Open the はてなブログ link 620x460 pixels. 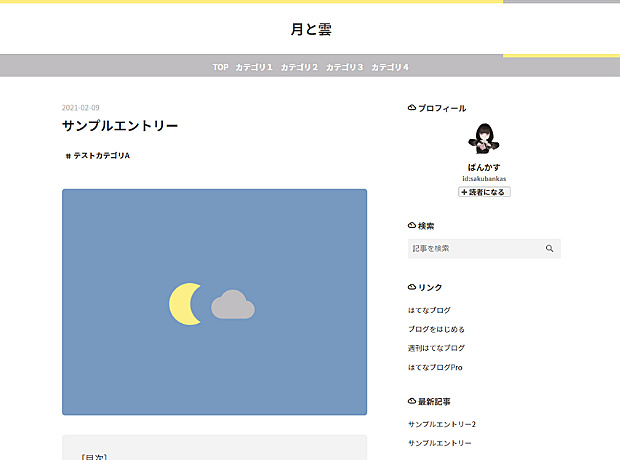point(429,310)
